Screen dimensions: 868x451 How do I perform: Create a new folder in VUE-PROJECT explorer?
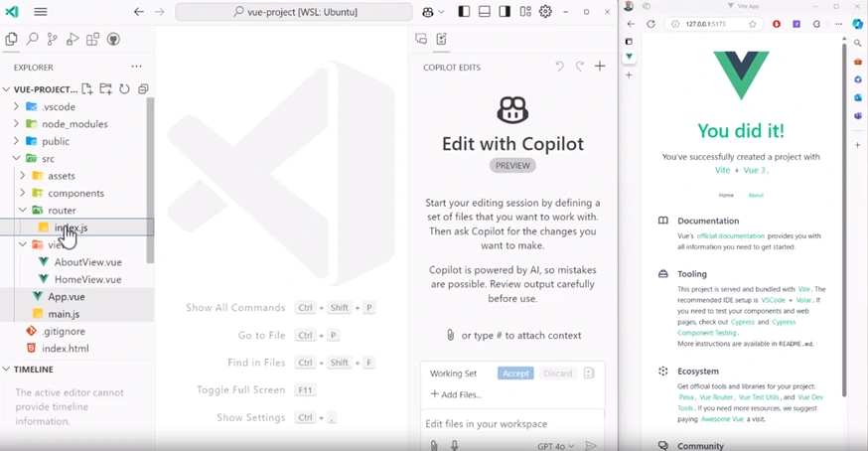pos(105,88)
